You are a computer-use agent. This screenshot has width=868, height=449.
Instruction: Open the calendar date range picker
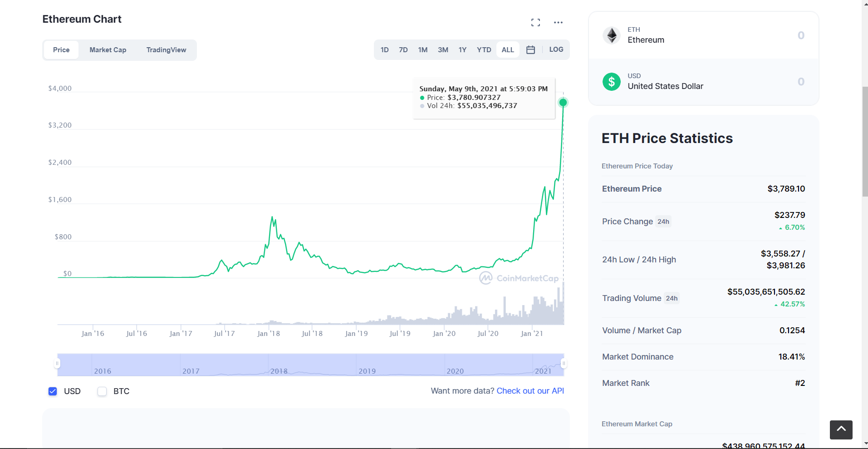click(530, 50)
